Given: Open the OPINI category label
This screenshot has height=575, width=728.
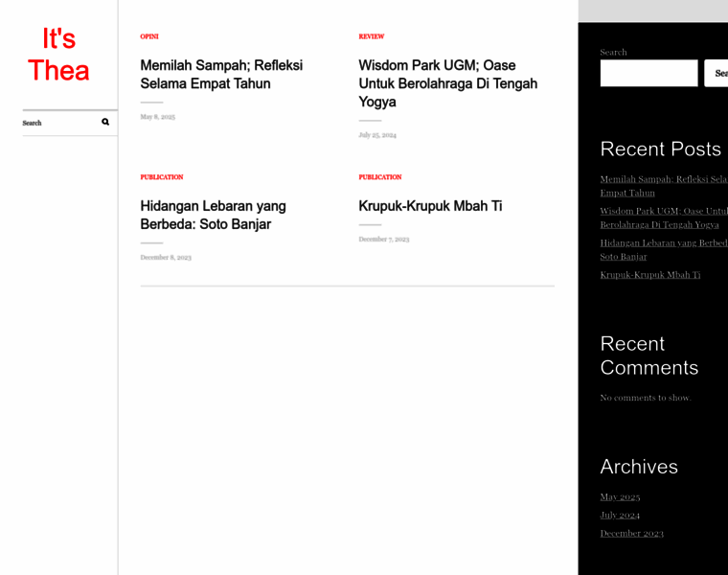Looking at the screenshot, I should pyautogui.click(x=149, y=36).
